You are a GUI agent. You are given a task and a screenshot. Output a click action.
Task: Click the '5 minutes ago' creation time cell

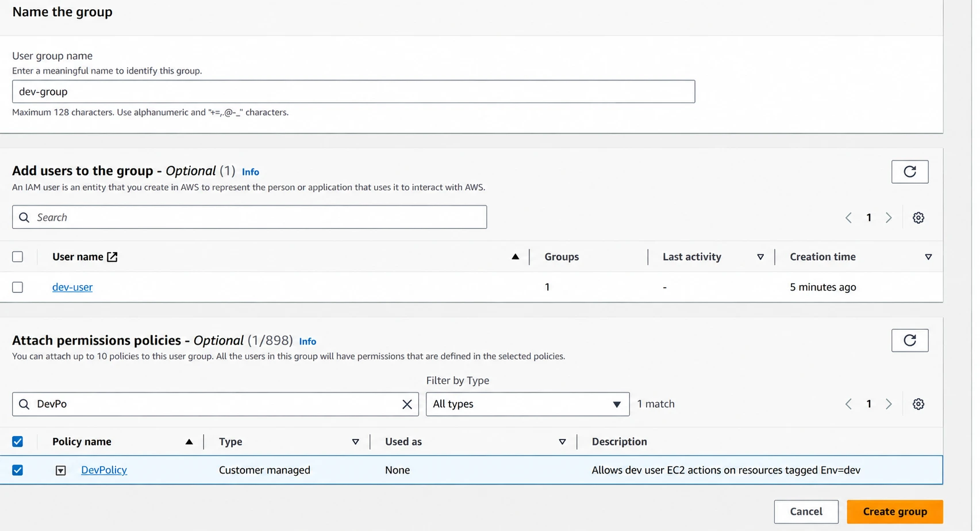click(823, 287)
